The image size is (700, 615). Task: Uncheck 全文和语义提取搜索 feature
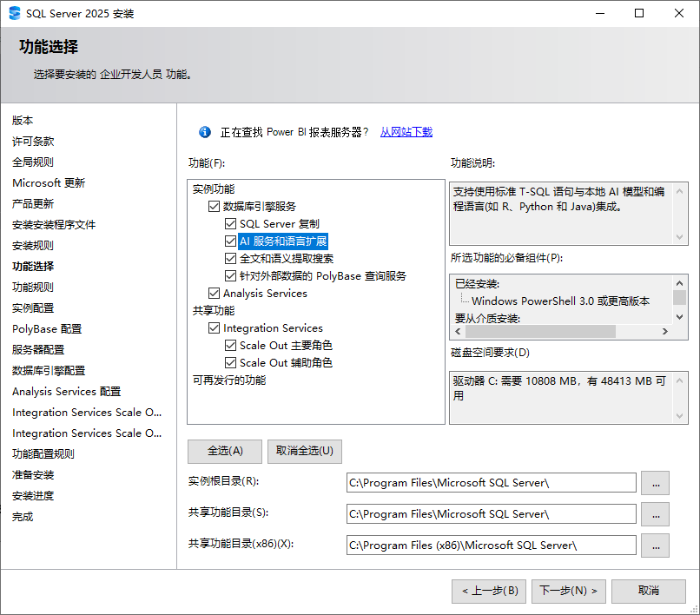[230, 259]
